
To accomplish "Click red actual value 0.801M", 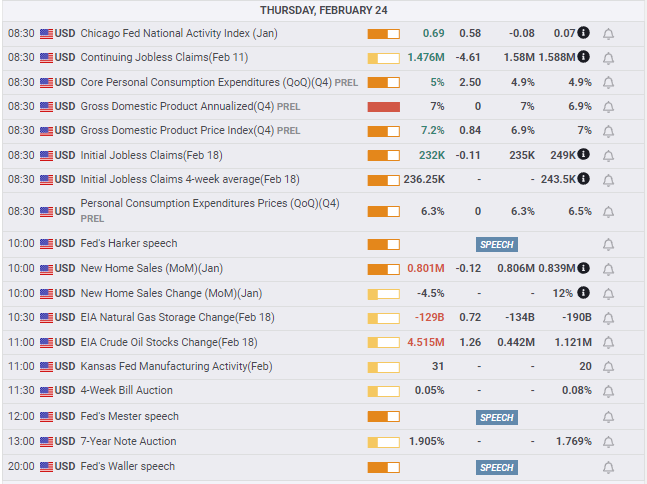I will tap(426, 268).
